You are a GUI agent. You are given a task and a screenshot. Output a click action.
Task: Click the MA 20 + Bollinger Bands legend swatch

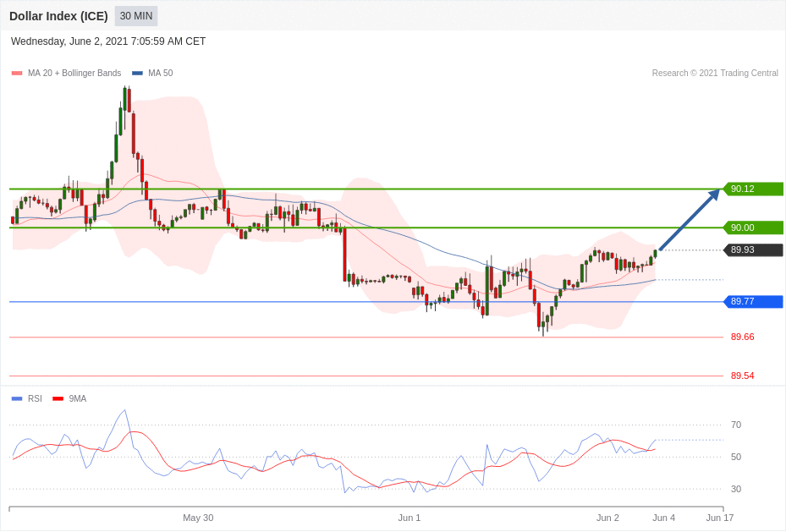tap(17, 74)
